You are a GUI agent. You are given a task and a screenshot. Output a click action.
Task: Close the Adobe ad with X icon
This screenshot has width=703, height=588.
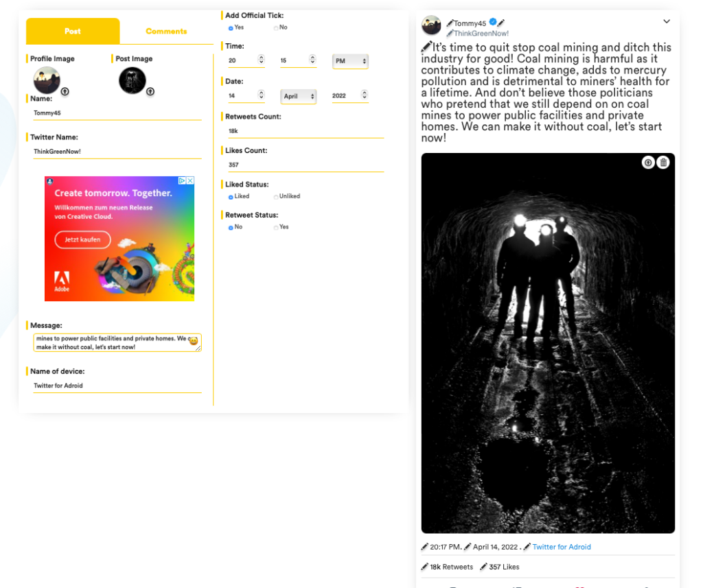191,180
